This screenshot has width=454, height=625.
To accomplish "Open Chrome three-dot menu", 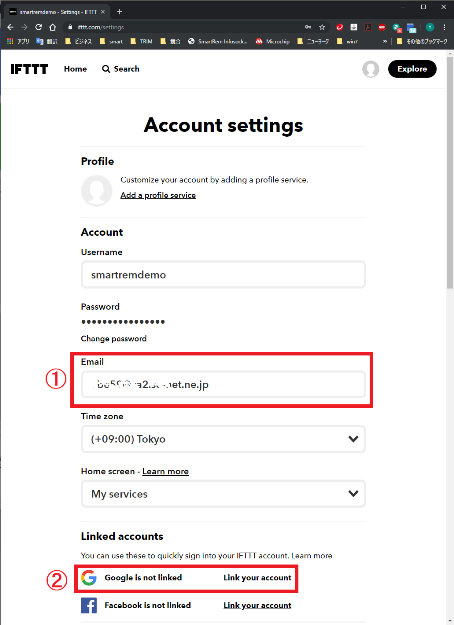I will pos(444,27).
